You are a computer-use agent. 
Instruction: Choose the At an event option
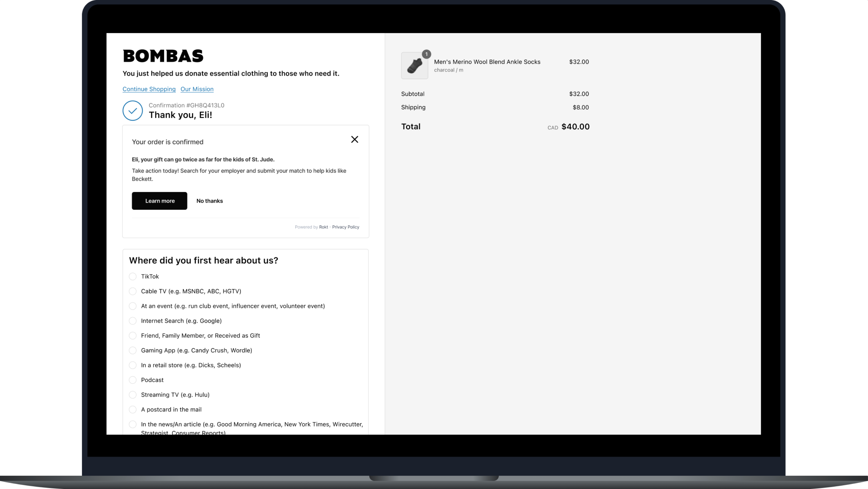133,306
